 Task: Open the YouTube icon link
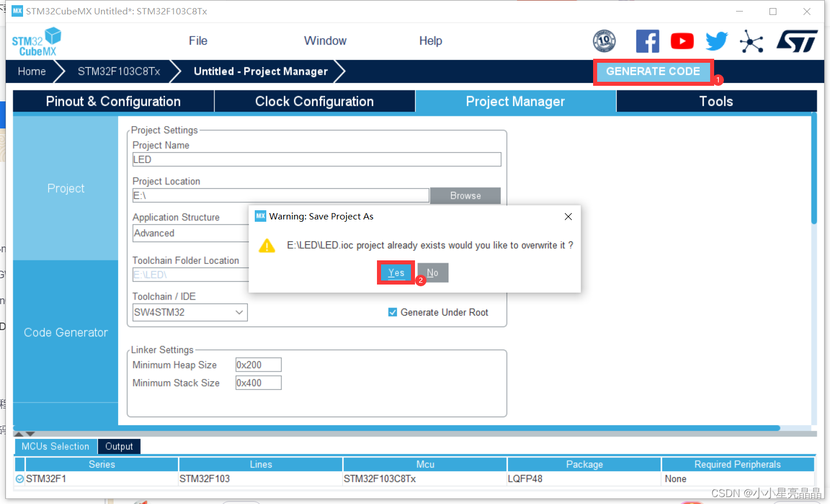pyautogui.click(x=682, y=41)
